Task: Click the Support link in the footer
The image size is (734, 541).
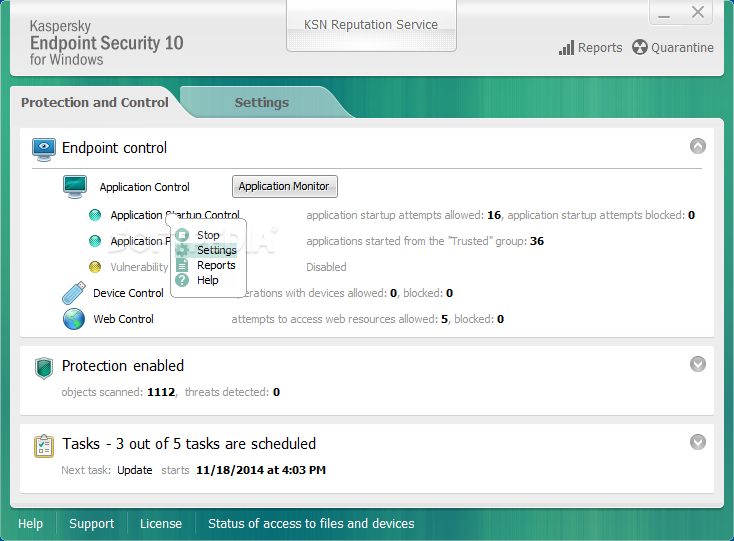Action: pyautogui.click(x=91, y=524)
